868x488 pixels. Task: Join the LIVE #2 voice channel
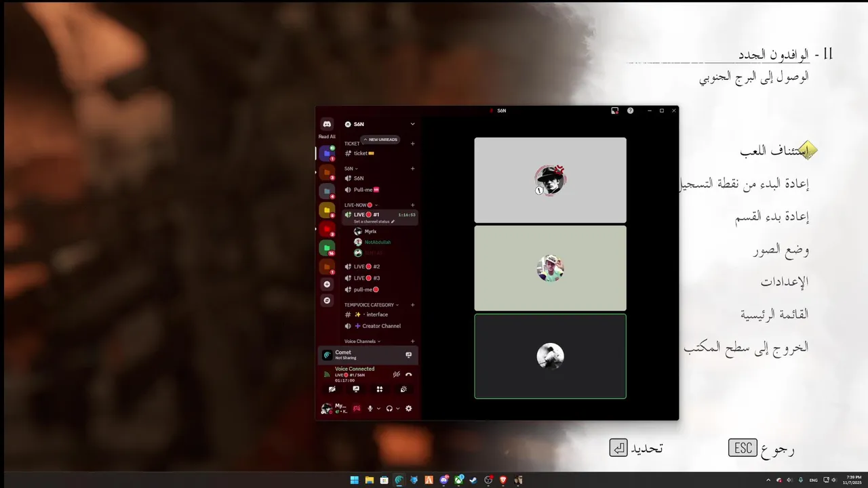[x=380, y=266]
